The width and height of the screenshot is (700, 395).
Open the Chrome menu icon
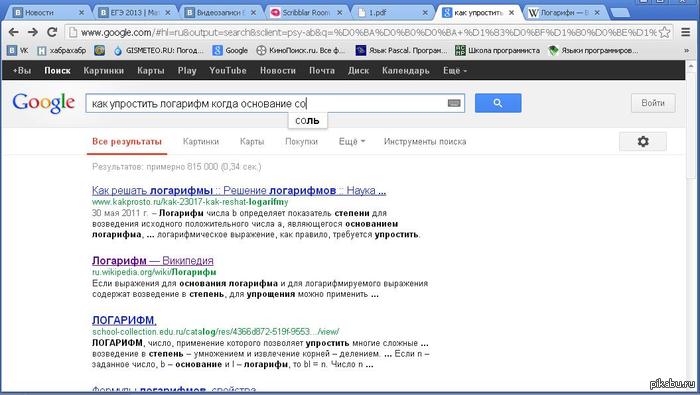pos(686,32)
